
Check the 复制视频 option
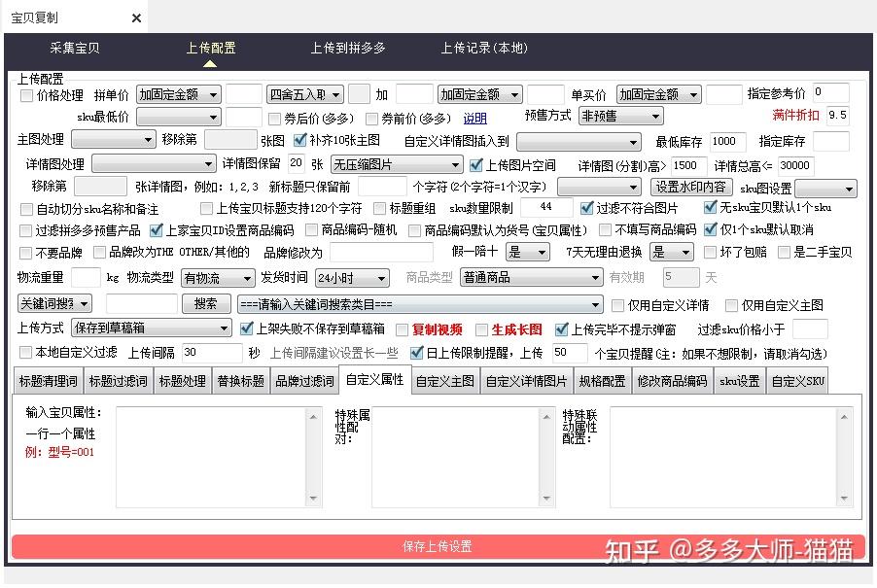point(402,330)
